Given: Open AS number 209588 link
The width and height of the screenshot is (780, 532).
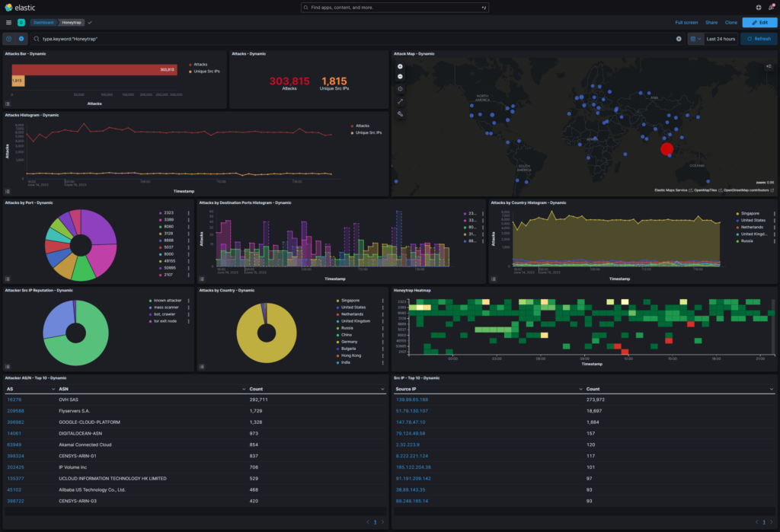Looking at the screenshot, I should pos(15,411).
